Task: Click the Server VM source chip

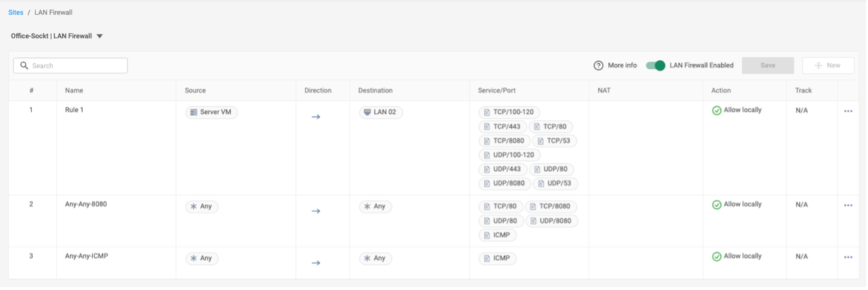Action: 212,112
